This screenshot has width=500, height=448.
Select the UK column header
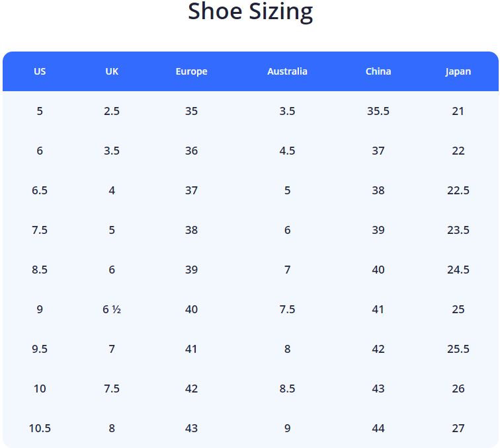point(112,71)
